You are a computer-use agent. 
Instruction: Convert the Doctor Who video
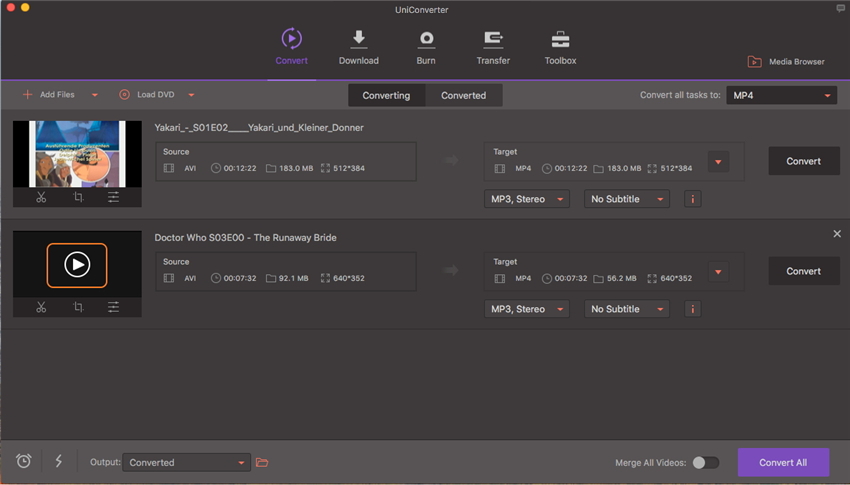click(803, 271)
